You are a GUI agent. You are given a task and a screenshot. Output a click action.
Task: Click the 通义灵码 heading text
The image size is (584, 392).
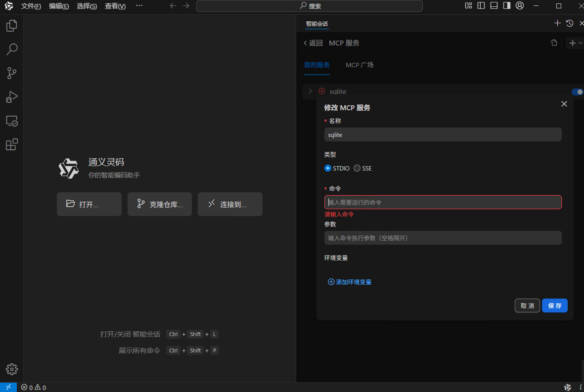pyautogui.click(x=106, y=162)
